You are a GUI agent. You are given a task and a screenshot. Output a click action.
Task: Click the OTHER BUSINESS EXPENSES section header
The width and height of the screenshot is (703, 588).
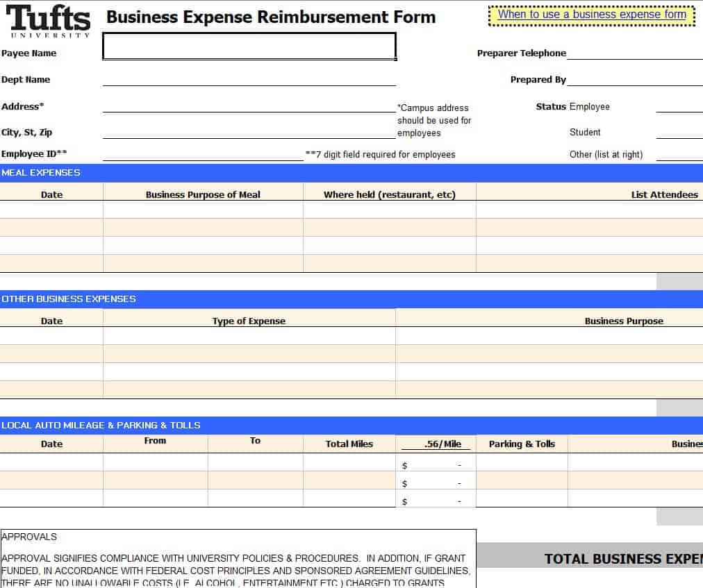point(68,299)
